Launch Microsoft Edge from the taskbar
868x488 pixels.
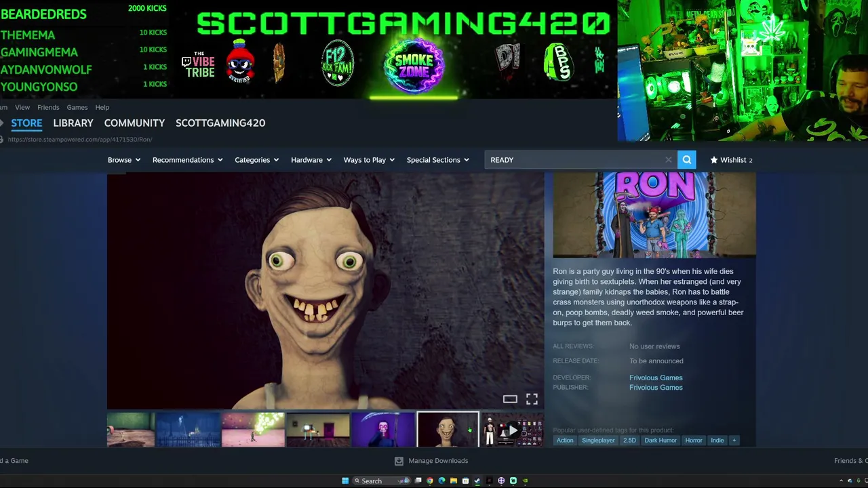pos(441,481)
